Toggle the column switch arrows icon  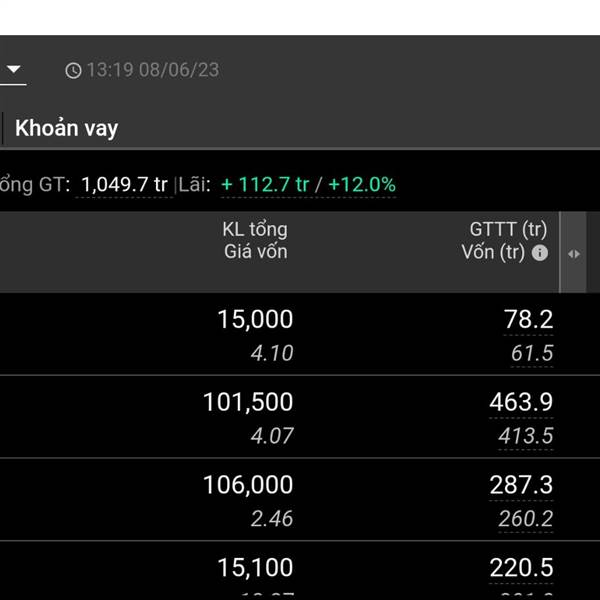pos(574,254)
